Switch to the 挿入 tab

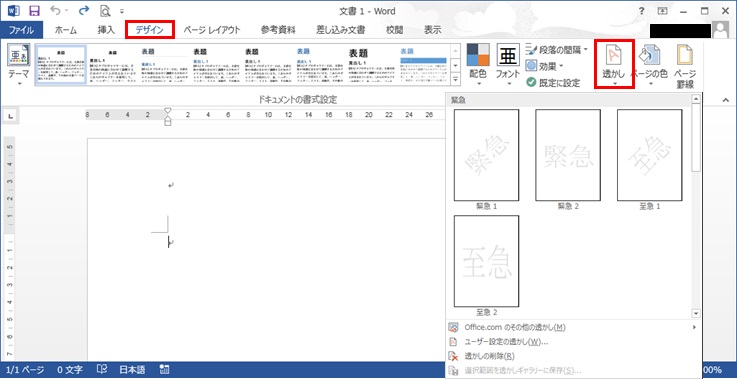106,30
